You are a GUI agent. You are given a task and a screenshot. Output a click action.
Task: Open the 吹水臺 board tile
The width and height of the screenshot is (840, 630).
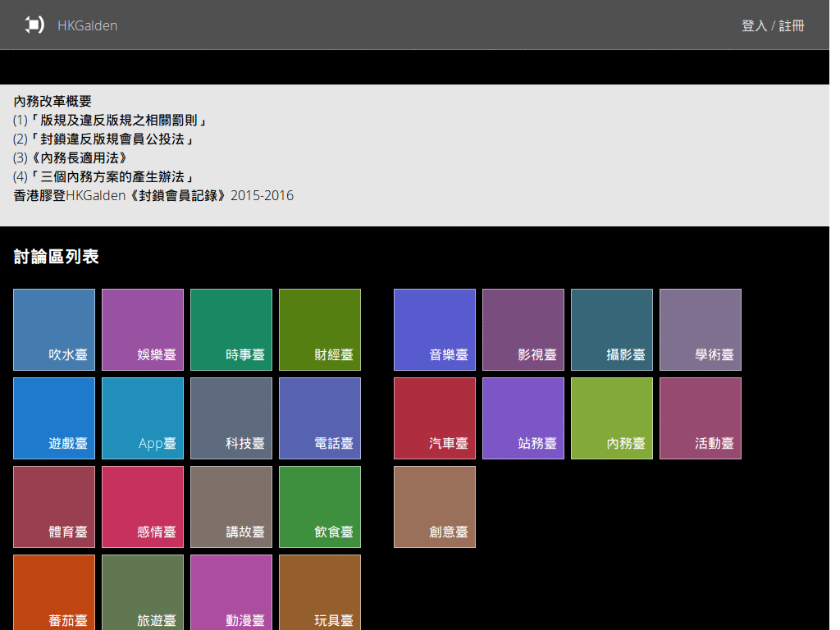(54, 330)
